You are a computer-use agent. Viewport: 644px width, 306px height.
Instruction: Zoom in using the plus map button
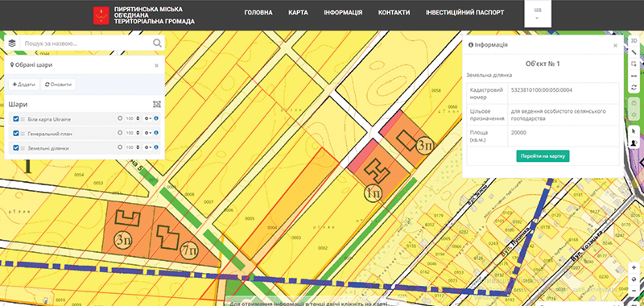634,267
